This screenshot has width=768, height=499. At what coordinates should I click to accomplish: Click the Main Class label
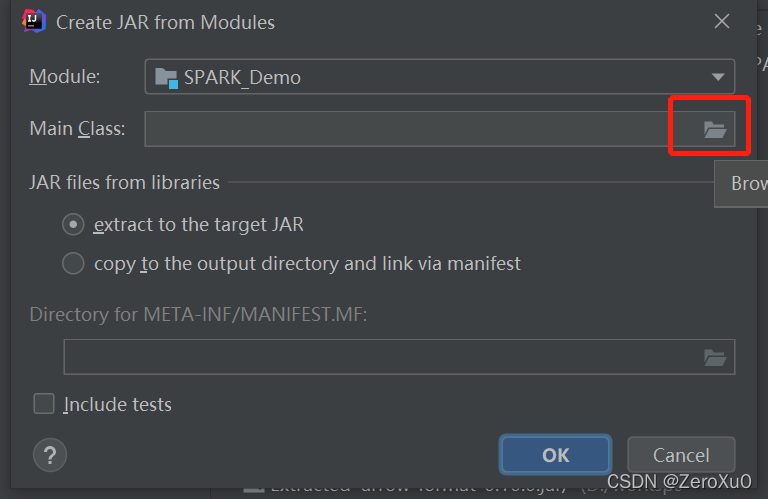[77, 129]
